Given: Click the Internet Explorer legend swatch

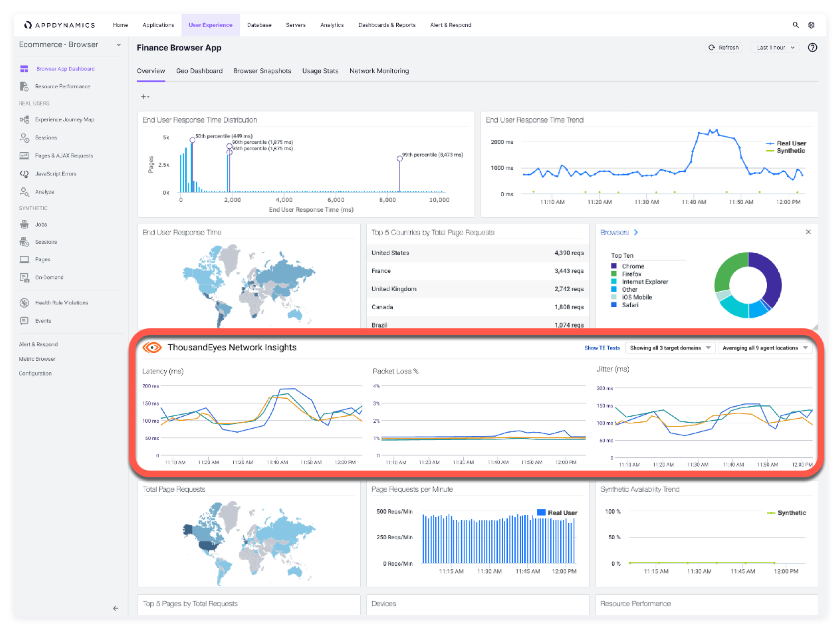Looking at the screenshot, I should click(614, 282).
